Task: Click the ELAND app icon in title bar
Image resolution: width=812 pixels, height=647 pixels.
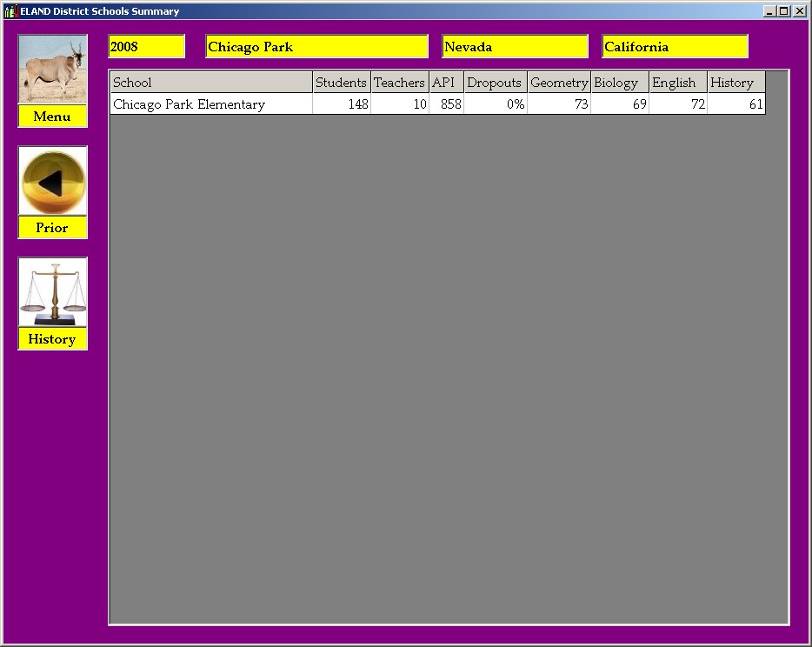Action: coord(11,11)
